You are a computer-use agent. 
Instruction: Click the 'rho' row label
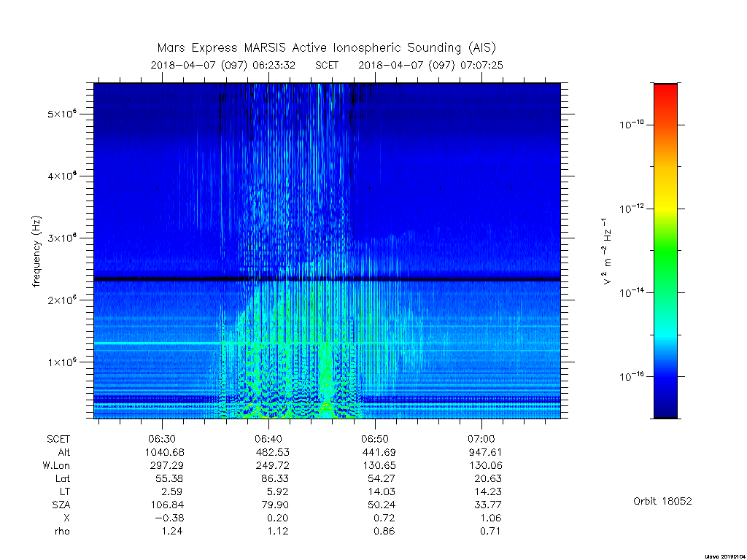click(62, 532)
